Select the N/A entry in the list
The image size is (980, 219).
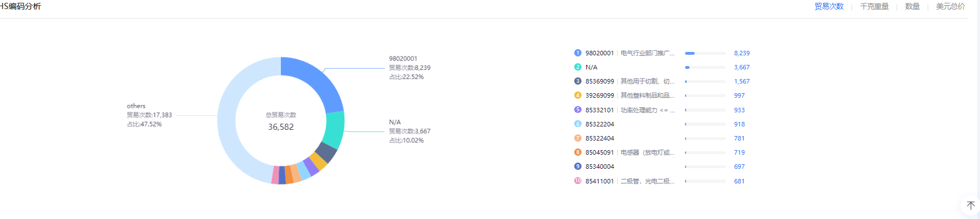(x=591, y=67)
